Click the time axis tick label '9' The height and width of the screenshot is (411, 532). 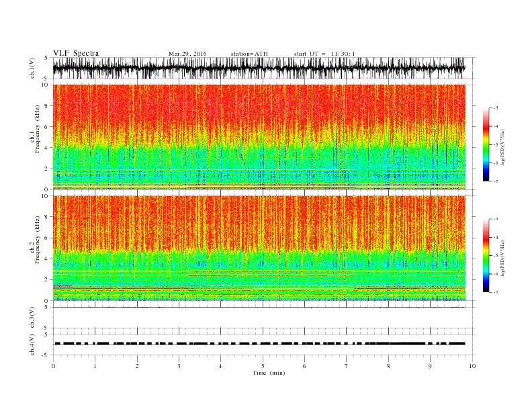pos(430,366)
